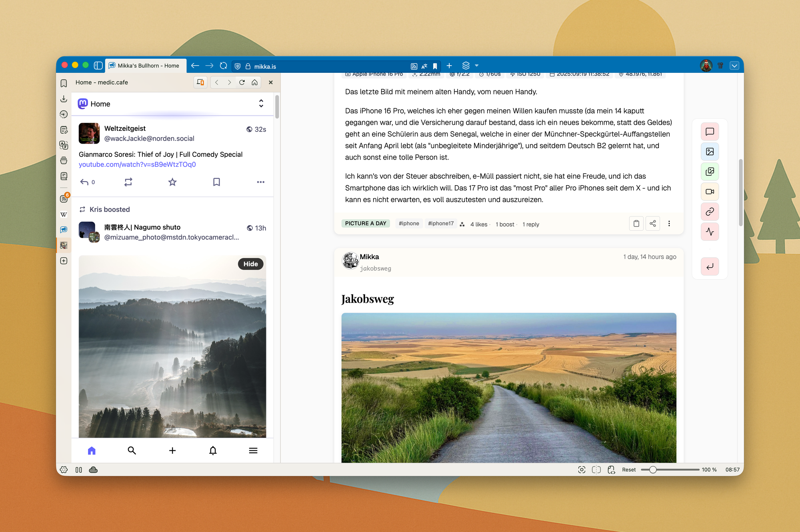Open the youtube.com/watch link in Weltzeitgeist post
The width and height of the screenshot is (800, 532).
point(137,164)
